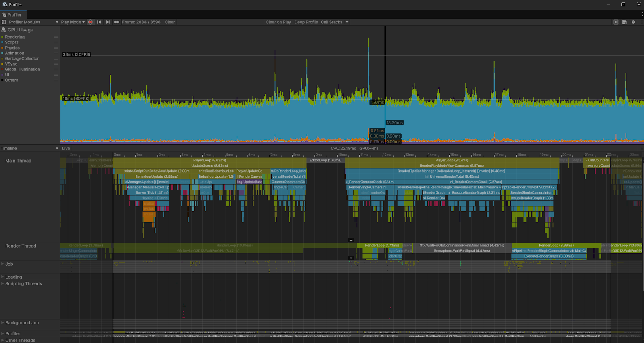Step forward to the next frame

(108, 22)
